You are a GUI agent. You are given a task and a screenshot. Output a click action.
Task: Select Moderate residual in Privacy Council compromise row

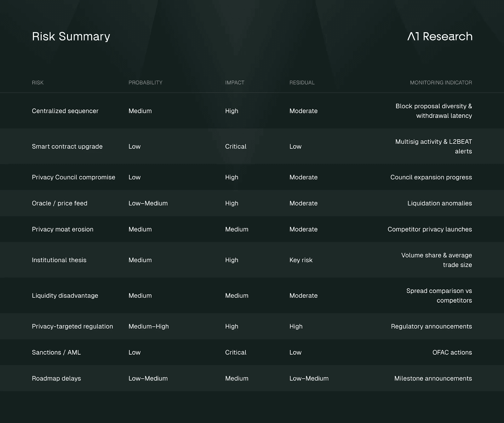[x=303, y=177]
